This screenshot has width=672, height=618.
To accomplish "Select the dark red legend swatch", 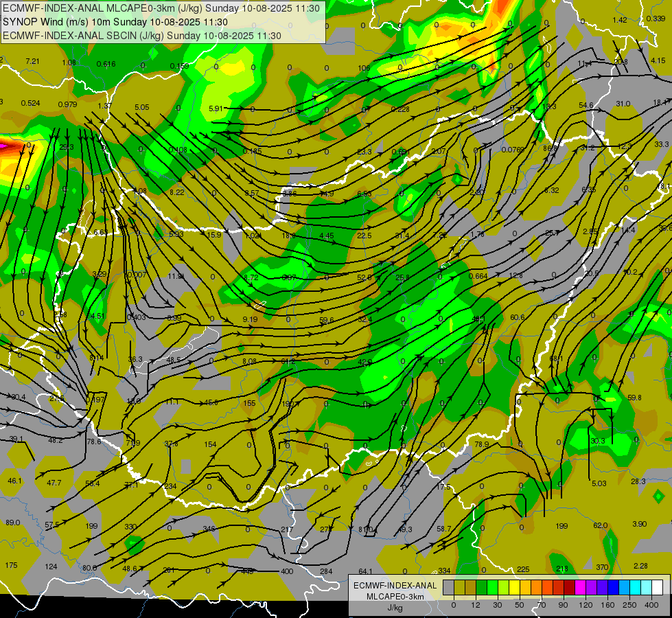I will click(x=569, y=587).
